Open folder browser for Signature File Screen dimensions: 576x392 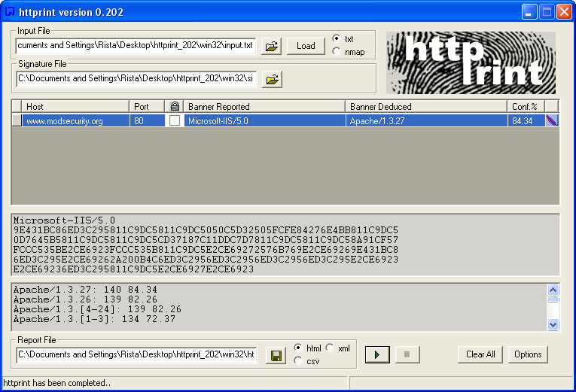[272, 79]
